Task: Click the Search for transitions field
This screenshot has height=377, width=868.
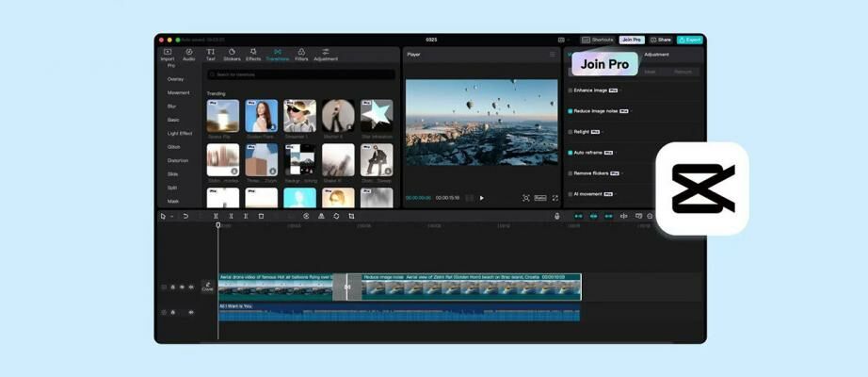Action: (301, 74)
